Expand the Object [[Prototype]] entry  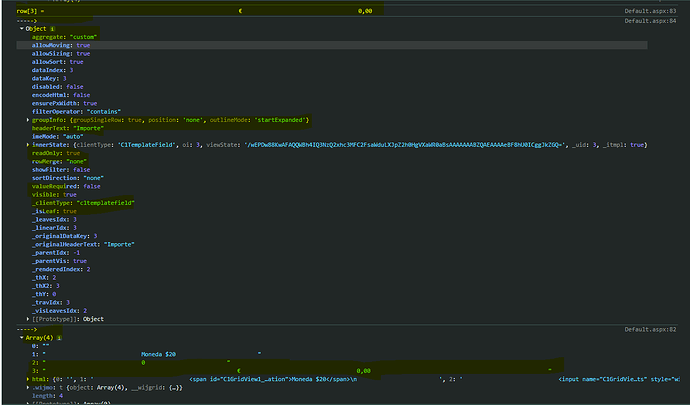[x=28, y=319]
